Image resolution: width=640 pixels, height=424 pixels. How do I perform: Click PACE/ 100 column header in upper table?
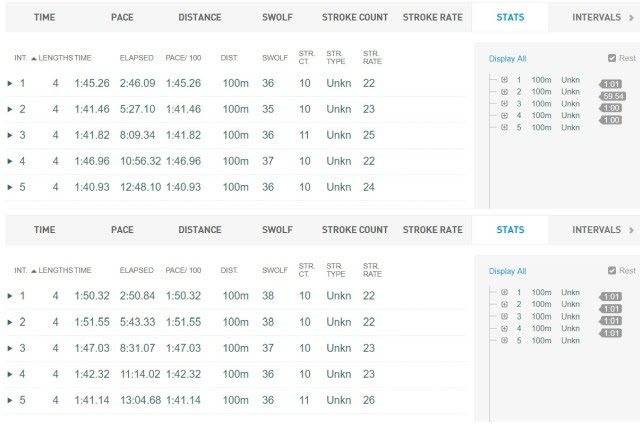pos(183,58)
